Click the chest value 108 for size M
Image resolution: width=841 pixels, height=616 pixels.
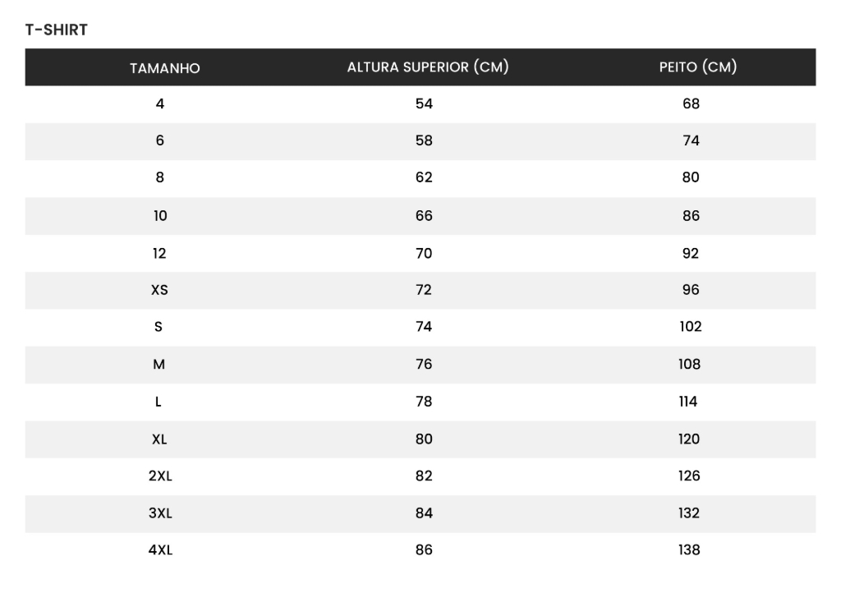click(x=690, y=365)
